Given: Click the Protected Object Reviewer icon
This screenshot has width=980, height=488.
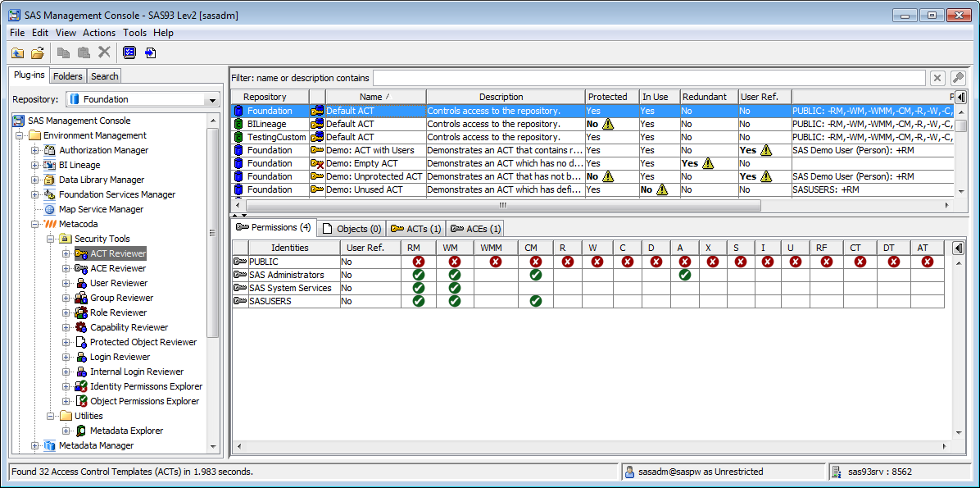Looking at the screenshot, I should click(x=80, y=342).
